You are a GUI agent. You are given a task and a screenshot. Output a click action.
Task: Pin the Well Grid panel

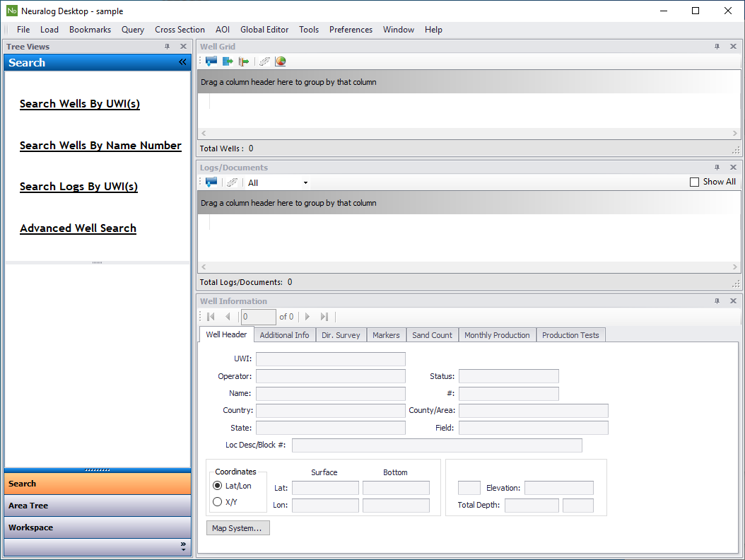click(717, 47)
